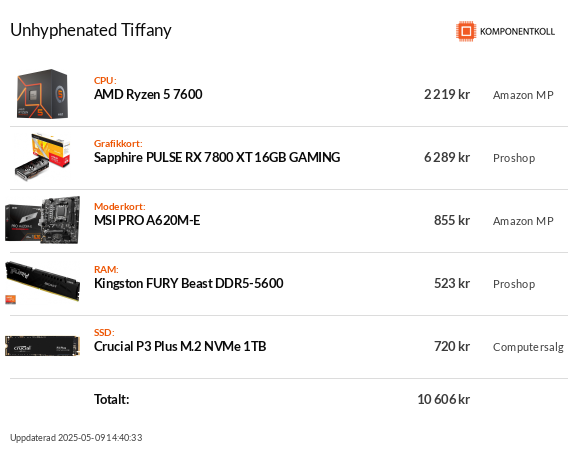Screen dimensions: 577x451
Task: Open the AMD Ryzen 5 7600 box image
Action: point(42,94)
